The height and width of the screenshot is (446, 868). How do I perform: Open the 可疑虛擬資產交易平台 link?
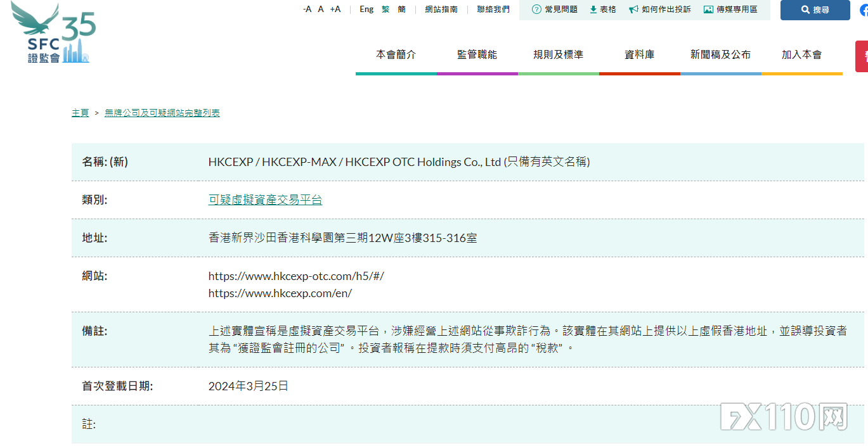(265, 200)
